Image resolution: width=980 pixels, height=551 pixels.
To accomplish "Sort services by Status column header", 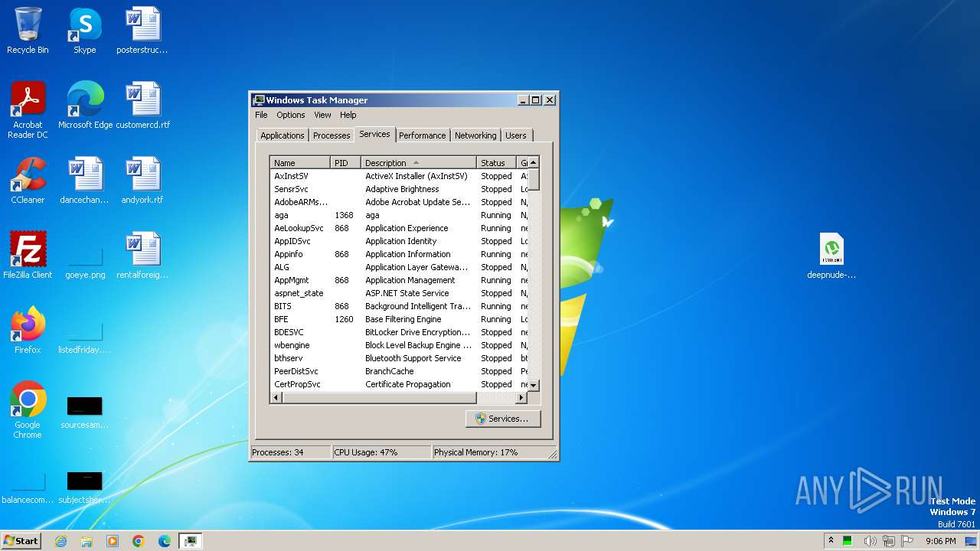I will coord(496,163).
